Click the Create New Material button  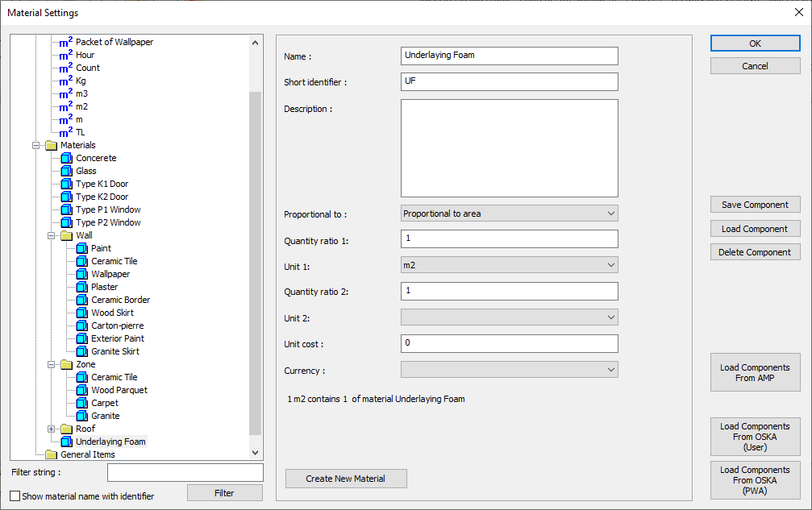coord(346,479)
